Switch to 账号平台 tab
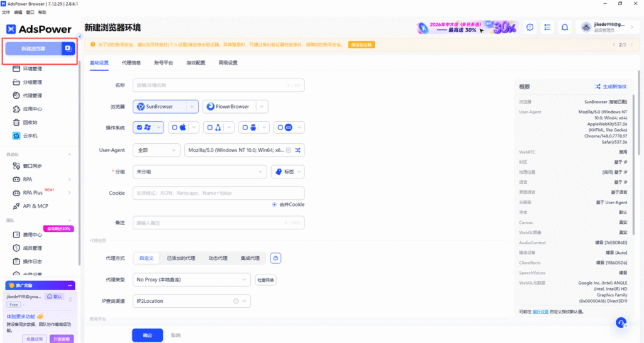 164,63
